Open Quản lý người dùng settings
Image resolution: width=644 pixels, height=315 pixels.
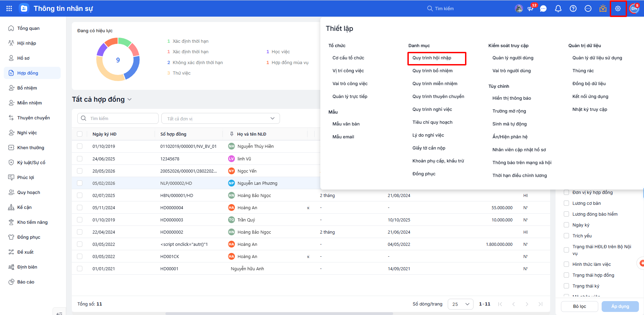[x=513, y=58]
